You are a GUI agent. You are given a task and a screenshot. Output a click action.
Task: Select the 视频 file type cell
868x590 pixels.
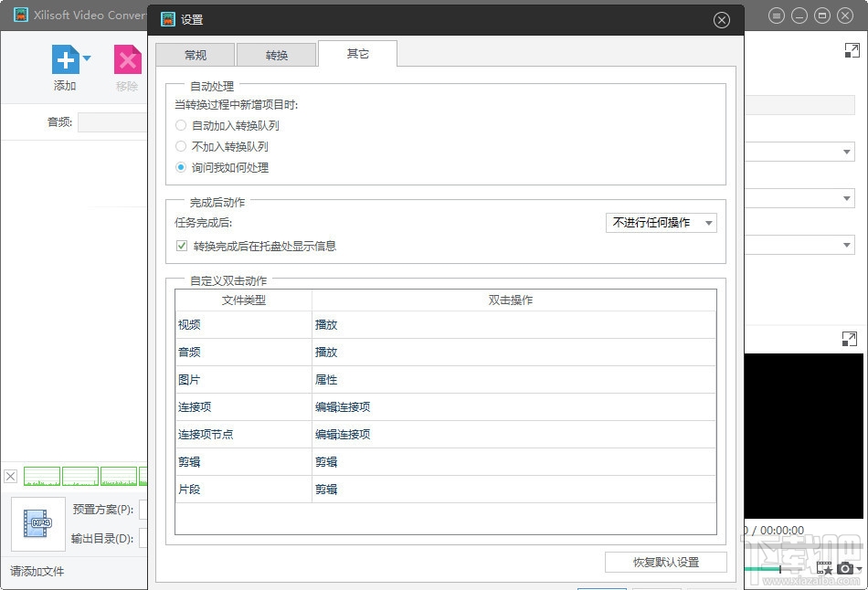click(x=244, y=325)
